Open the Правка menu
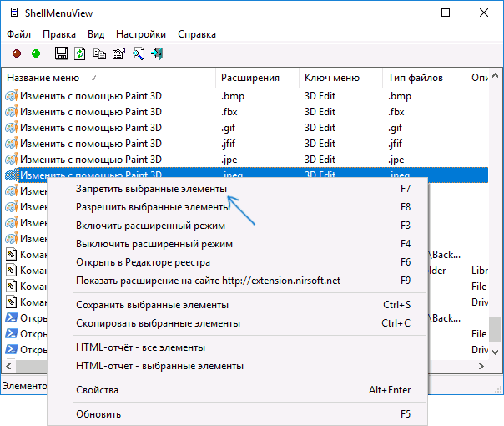 59,34
